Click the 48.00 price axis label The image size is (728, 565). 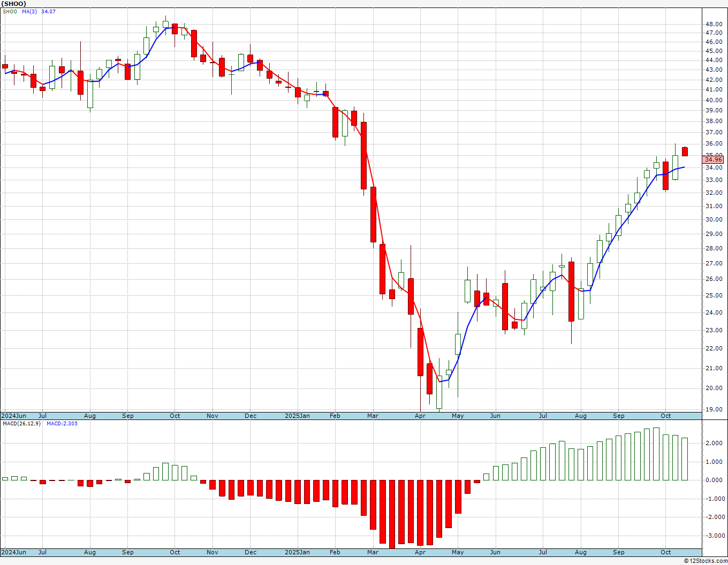click(x=714, y=24)
